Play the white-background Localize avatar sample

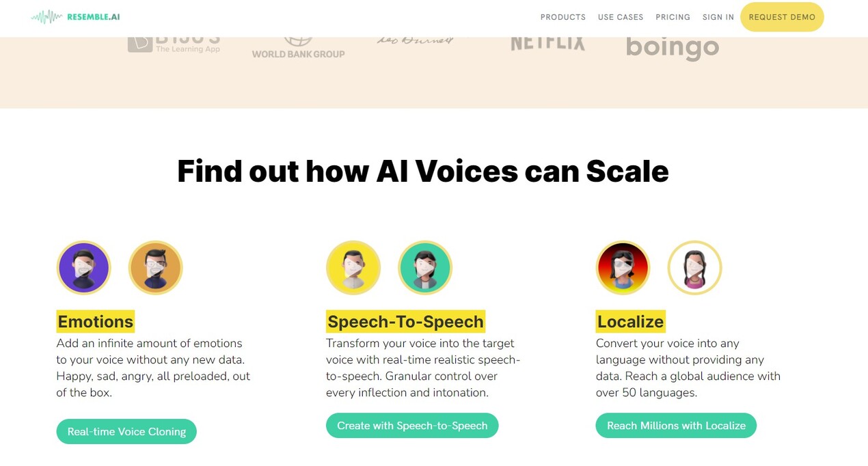694,268
